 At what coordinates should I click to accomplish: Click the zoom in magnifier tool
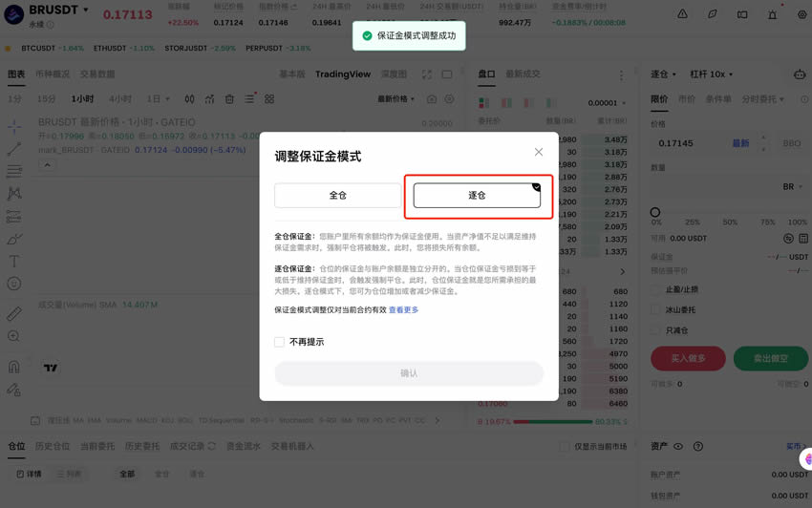pyautogui.click(x=14, y=336)
